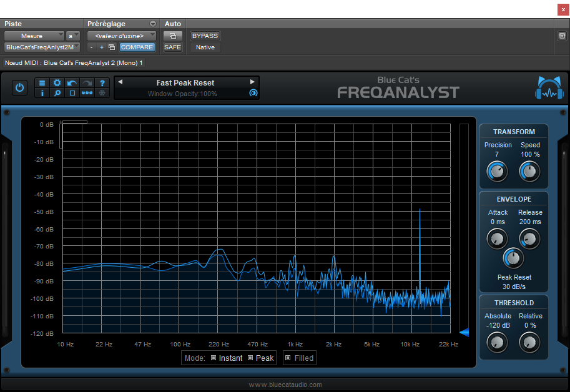Screen dimensions: 570x392
Task: Toggle the plugin power button
Action: [x=19, y=87]
